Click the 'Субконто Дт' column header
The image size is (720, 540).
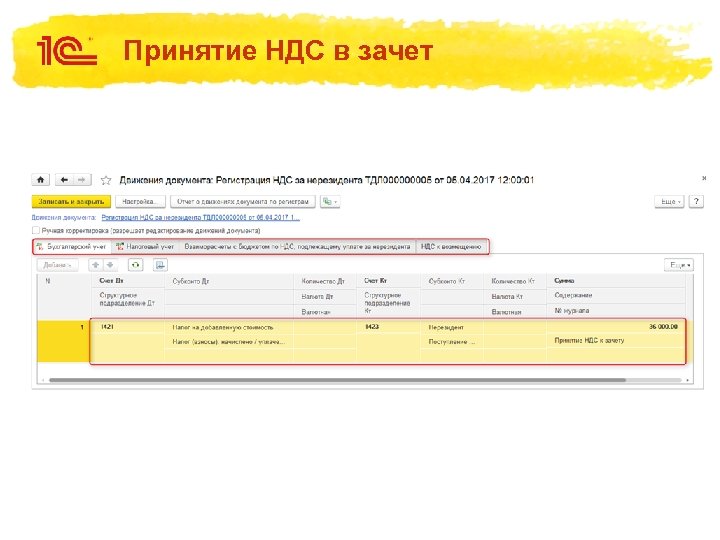click(x=229, y=281)
